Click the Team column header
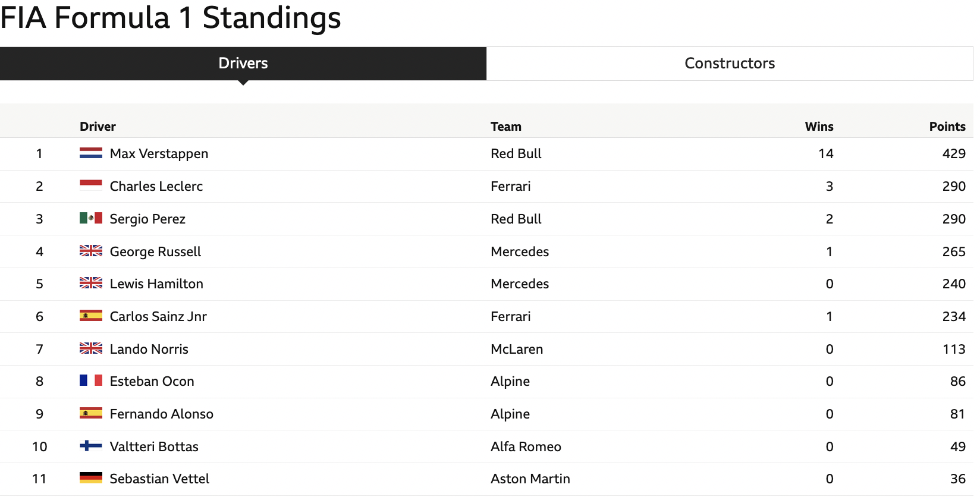Screen dimensions: 980x497 pyautogui.click(x=506, y=127)
